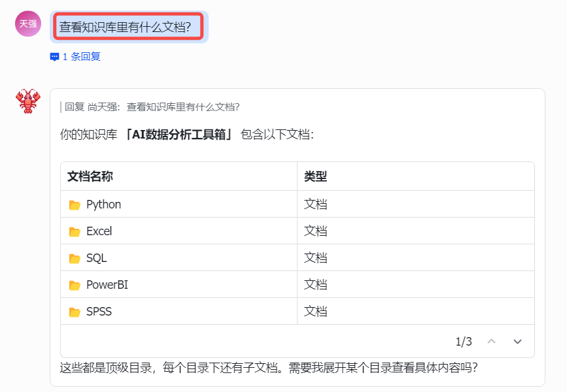Image resolution: width=567 pixels, height=392 pixels.
Task: Open the 1 条回复 thread link
Action: pos(81,57)
